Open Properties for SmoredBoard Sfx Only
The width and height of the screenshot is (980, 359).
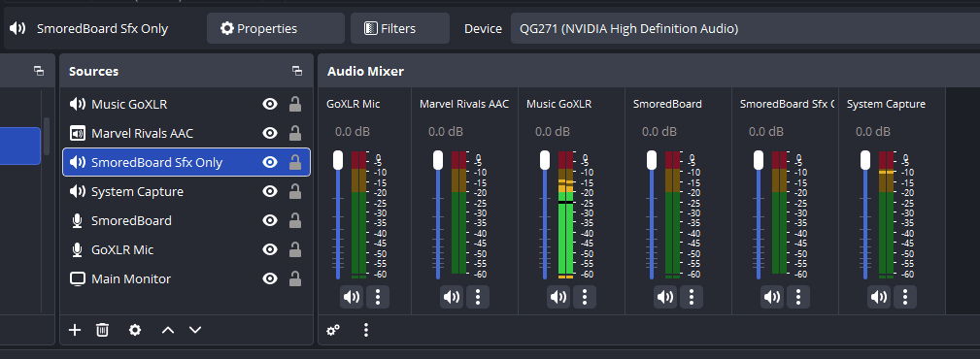[276, 28]
